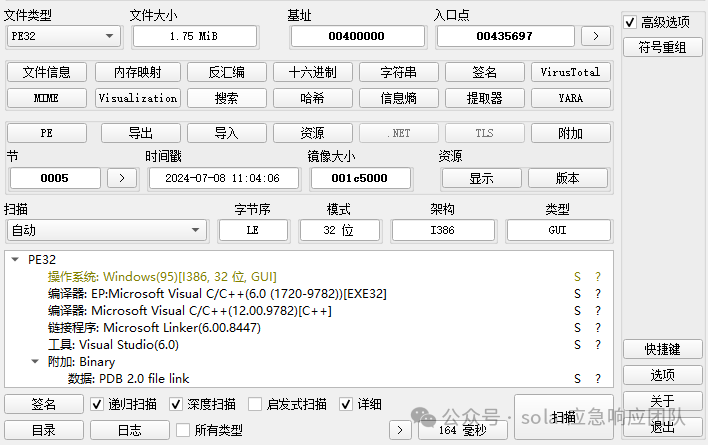The height and width of the screenshot is (445, 708).
Task: Open the 反汇编 disassembler
Action: click(227, 72)
